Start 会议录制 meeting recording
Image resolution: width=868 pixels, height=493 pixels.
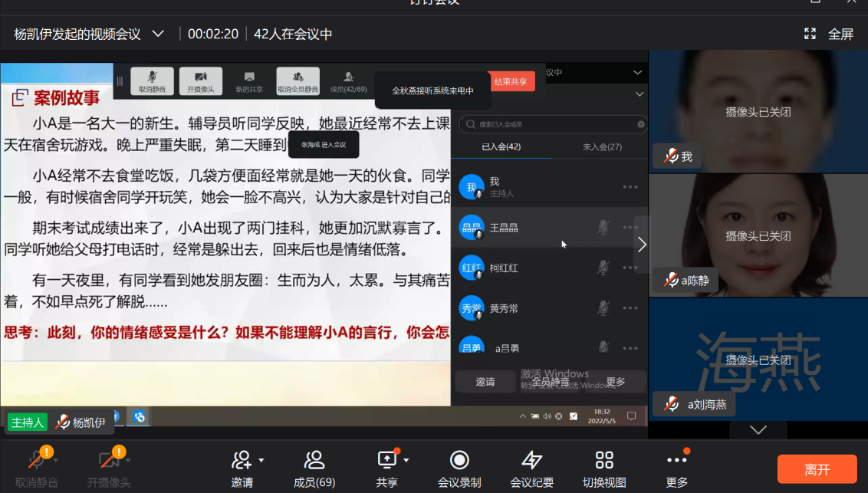click(459, 468)
